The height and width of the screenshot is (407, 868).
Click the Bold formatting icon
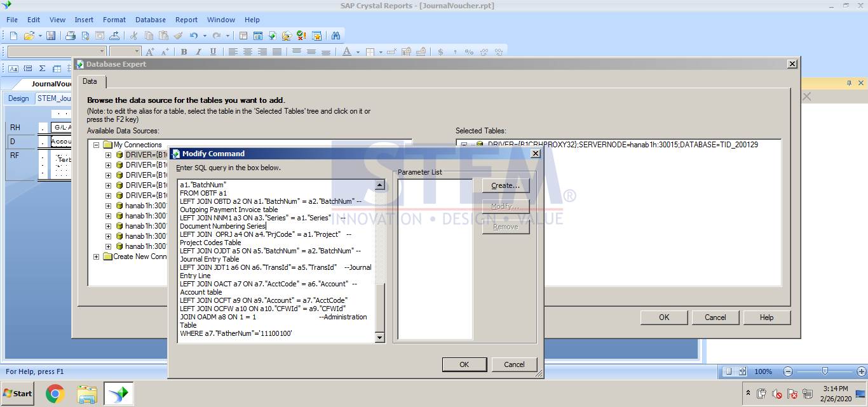184,51
